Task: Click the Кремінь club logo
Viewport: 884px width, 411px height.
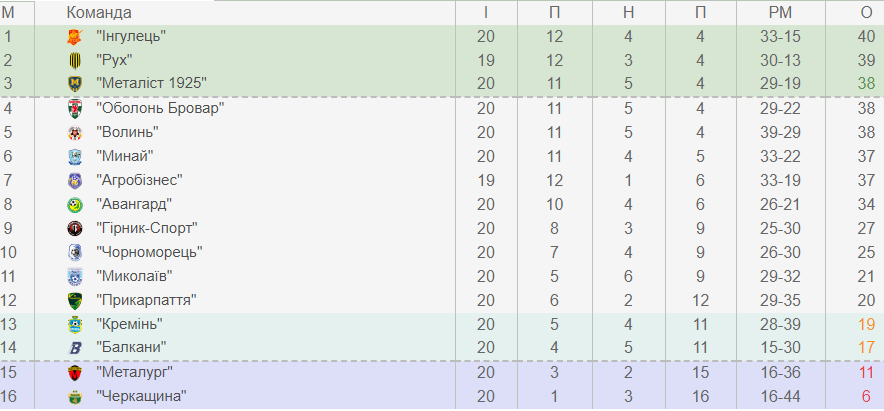Action: (73, 324)
